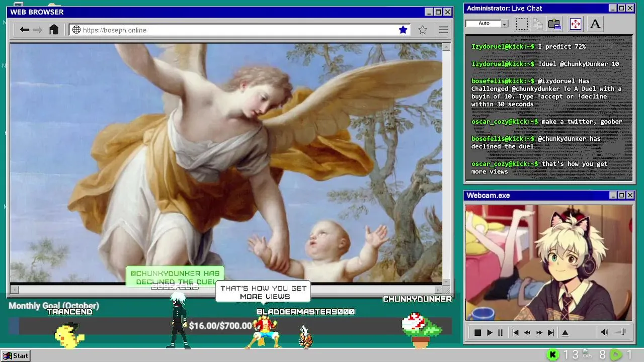The width and height of the screenshot is (644, 362).
Task: Click the browser forward arrow
Action: coord(37,30)
